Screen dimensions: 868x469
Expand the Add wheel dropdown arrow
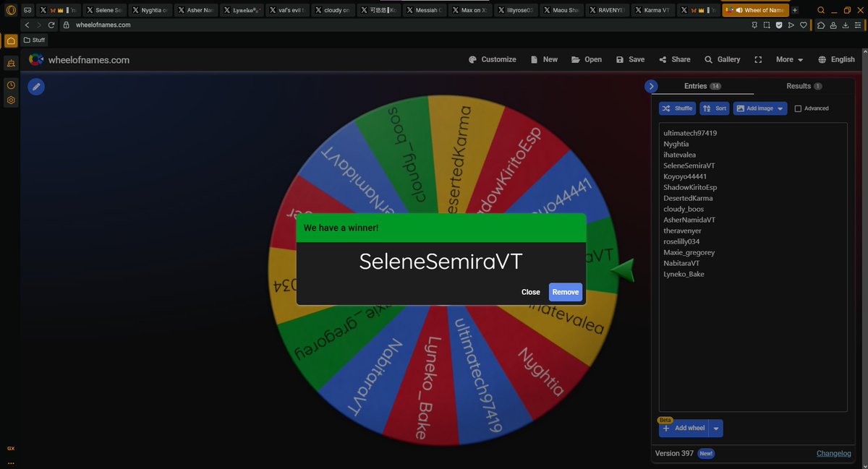click(716, 429)
